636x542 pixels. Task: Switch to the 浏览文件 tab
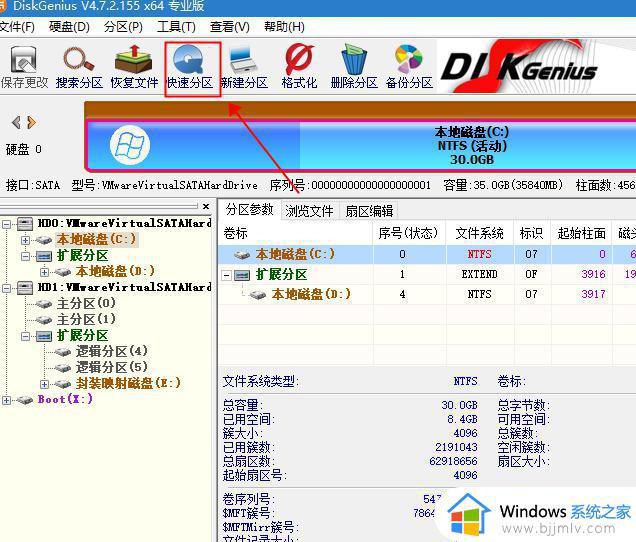pyautogui.click(x=309, y=211)
